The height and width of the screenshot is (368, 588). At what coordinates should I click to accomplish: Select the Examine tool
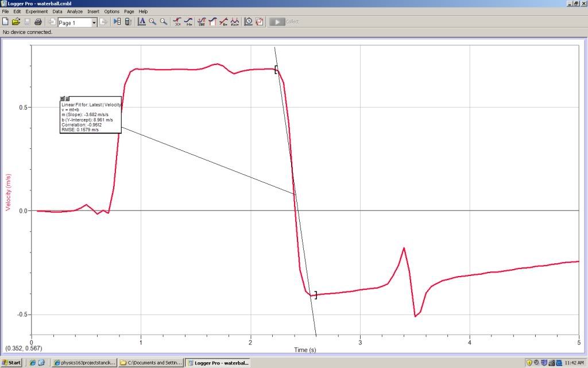(176, 22)
